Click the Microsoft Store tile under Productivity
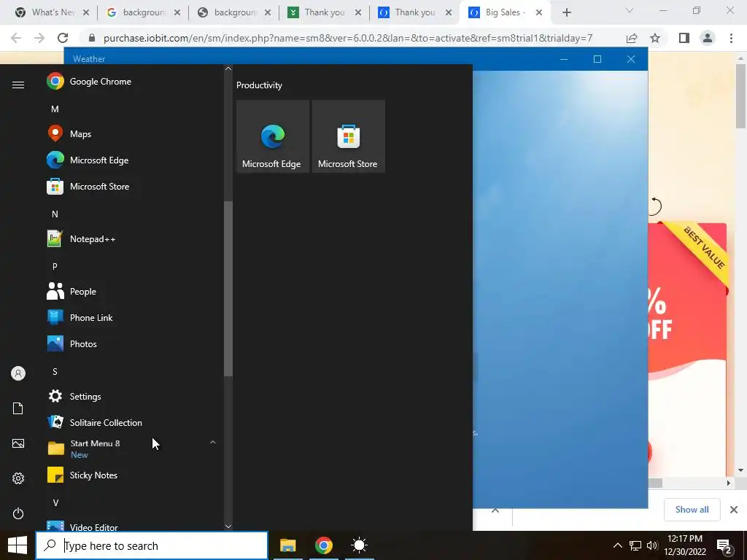The image size is (747, 560). tap(348, 136)
